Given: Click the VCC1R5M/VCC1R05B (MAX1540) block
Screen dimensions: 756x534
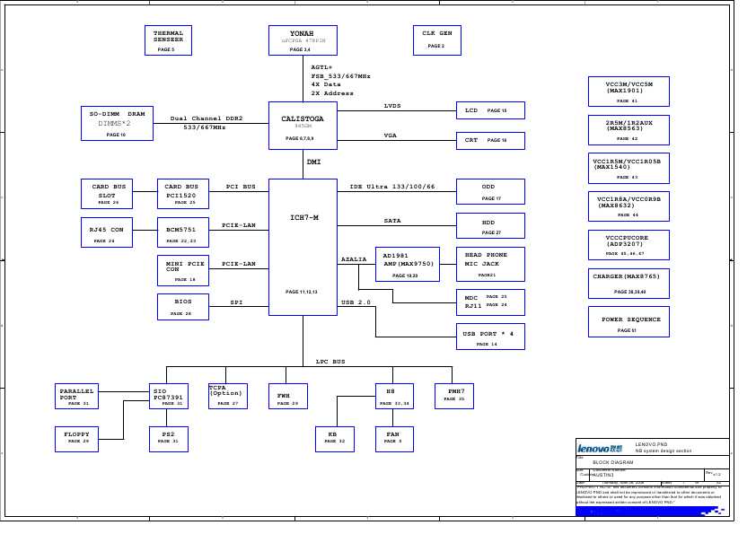Looking at the screenshot, I should point(629,168).
